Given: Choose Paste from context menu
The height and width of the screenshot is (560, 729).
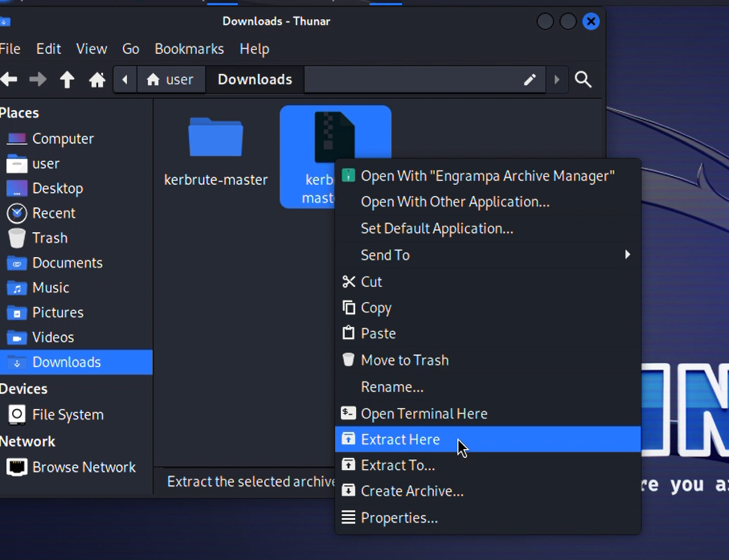Looking at the screenshot, I should point(488,333).
